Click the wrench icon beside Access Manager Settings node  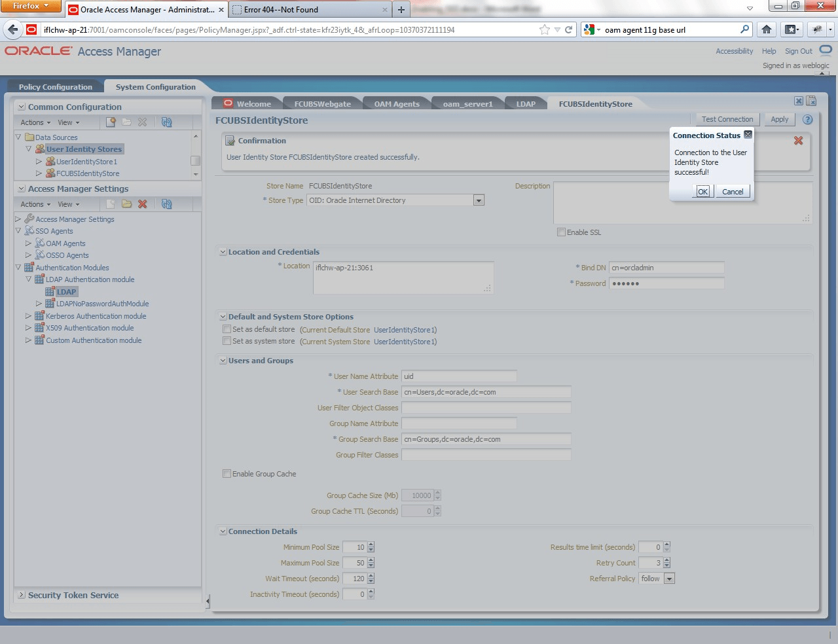[29, 219]
